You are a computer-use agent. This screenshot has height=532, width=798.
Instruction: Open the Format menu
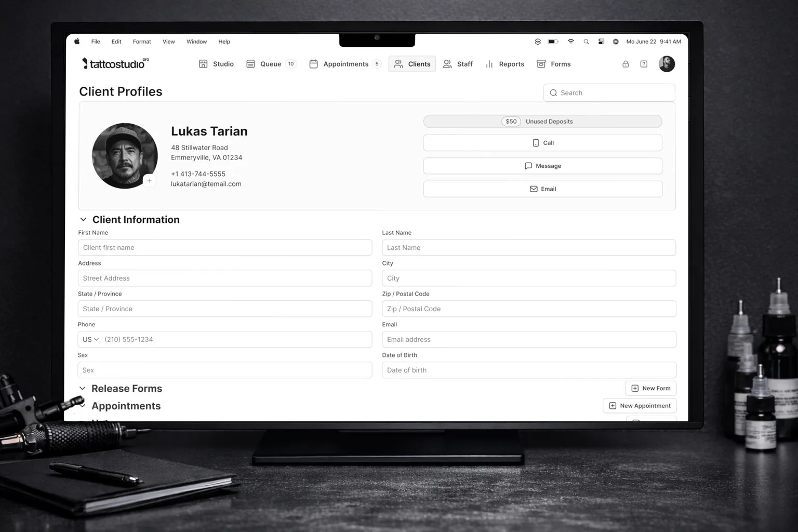pyautogui.click(x=142, y=42)
